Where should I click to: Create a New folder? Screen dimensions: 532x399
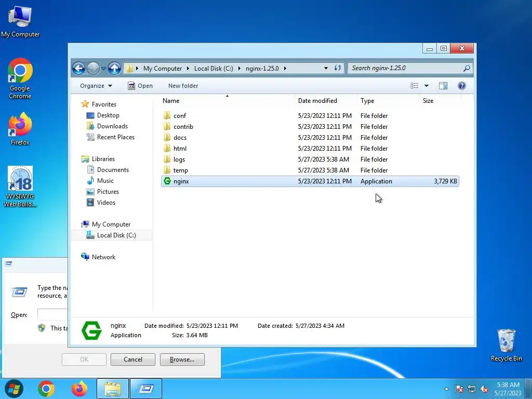pos(183,86)
